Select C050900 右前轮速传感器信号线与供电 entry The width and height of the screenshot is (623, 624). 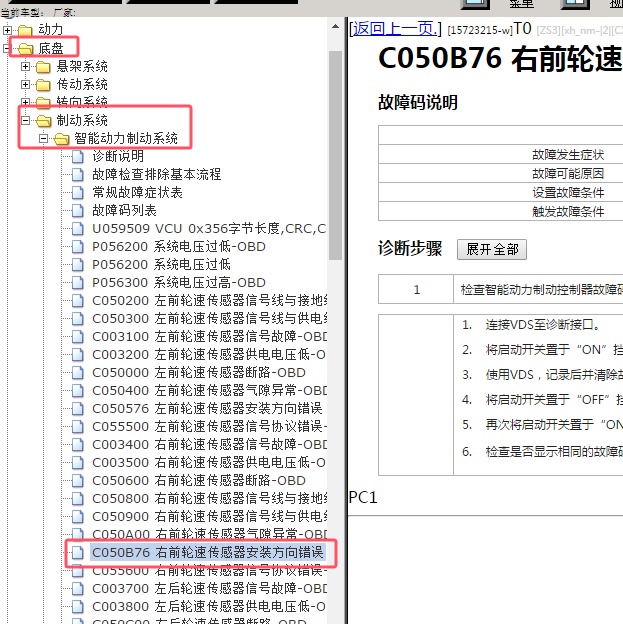pyautogui.click(x=210, y=517)
